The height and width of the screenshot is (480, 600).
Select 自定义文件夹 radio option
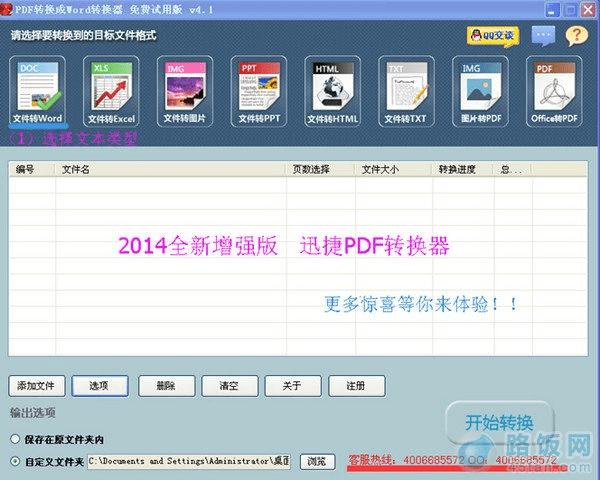tap(15, 461)
